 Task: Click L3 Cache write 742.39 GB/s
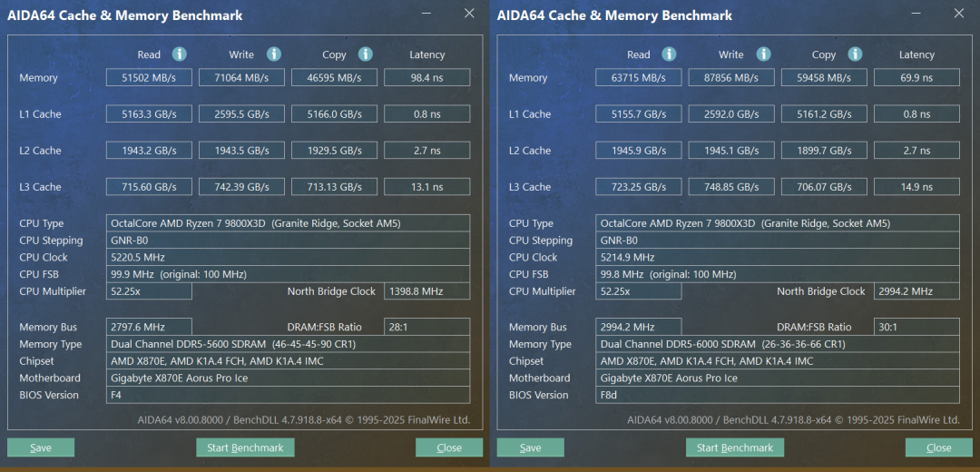[x=241, y=186]
